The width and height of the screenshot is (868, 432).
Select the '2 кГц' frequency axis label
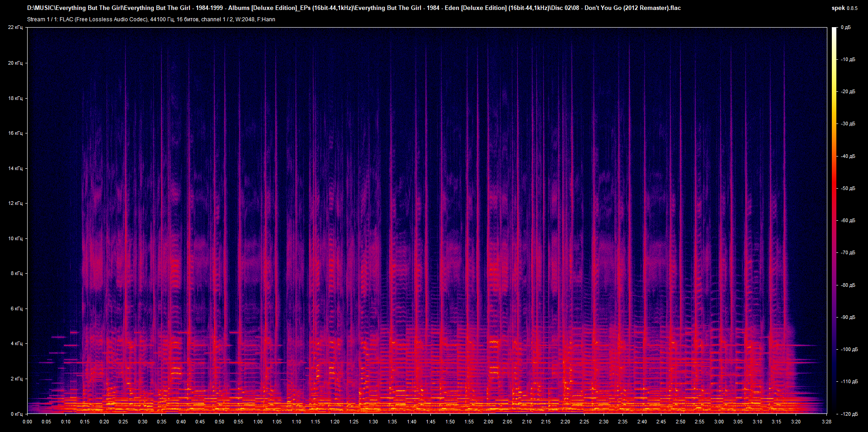[x=17, y=379]
